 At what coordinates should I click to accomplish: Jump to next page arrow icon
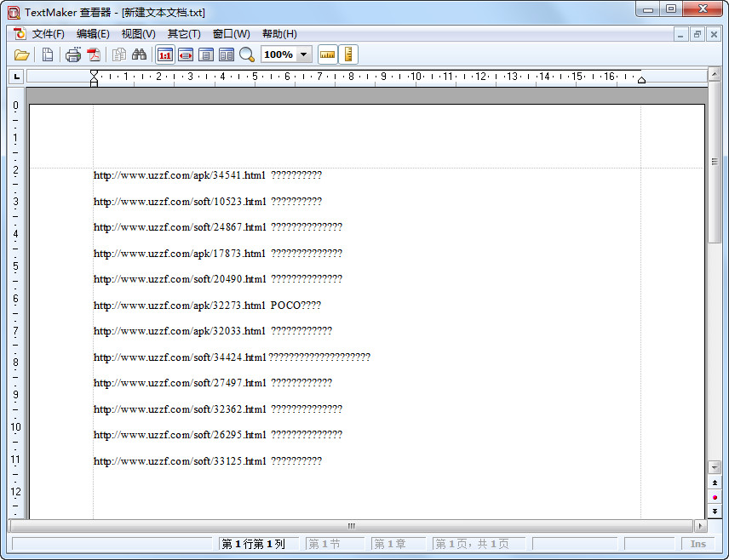click(715, 511)
